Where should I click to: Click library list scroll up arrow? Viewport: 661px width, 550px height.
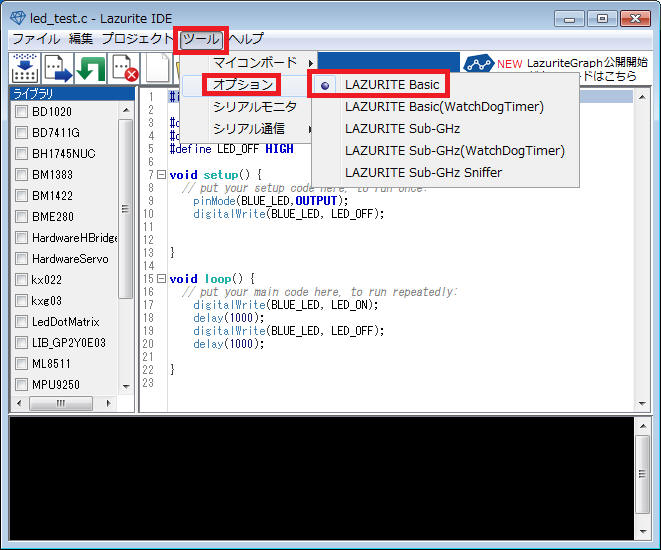click(x=126, y=110)
